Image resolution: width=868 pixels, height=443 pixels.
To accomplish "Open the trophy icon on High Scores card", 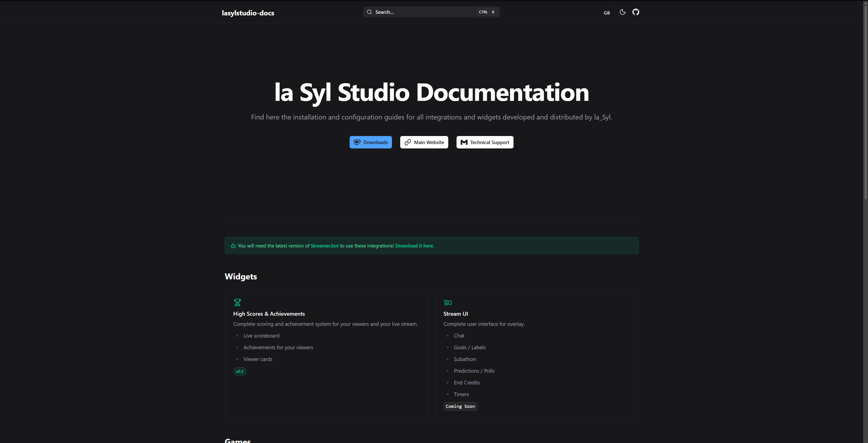I will pyautogui.click(x=237, y=302).
